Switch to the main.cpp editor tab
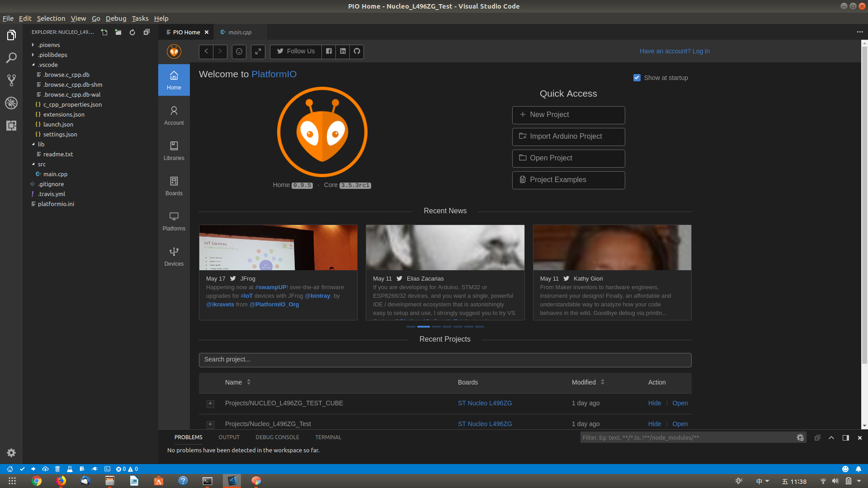 239,32
